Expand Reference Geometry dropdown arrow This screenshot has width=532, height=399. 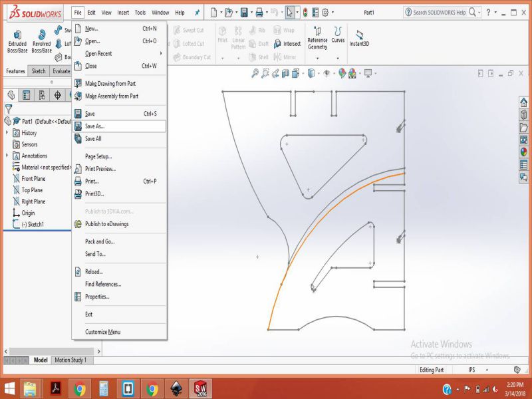pos(318,59)
